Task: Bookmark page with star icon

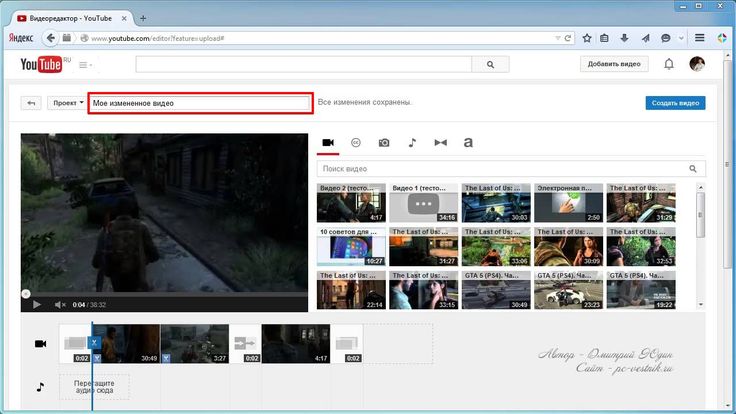Action: click(587, 38)
